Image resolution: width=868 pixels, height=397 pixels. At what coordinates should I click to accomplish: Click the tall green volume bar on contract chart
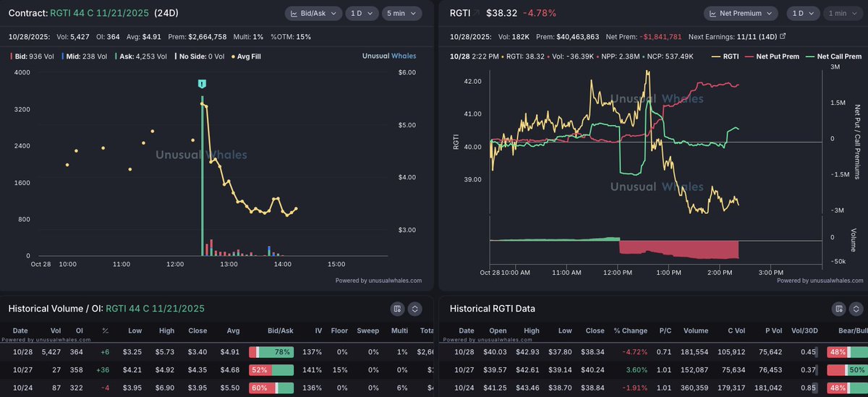pos(203,176)
